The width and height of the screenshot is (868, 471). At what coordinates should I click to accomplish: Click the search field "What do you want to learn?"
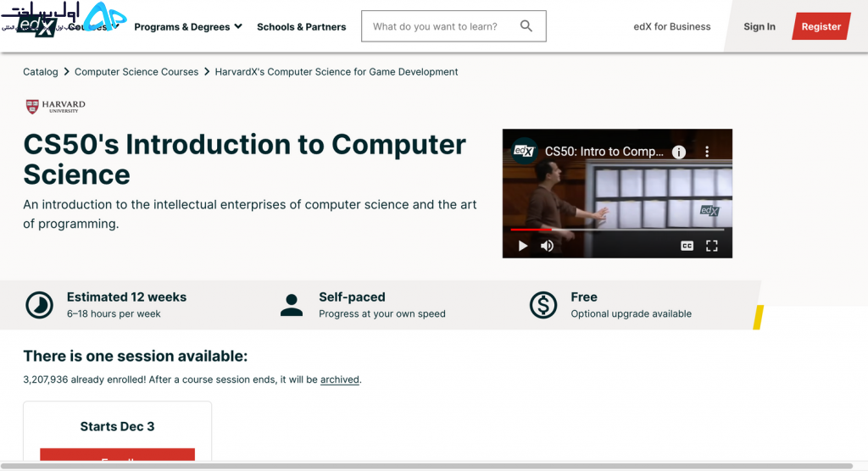436,26
